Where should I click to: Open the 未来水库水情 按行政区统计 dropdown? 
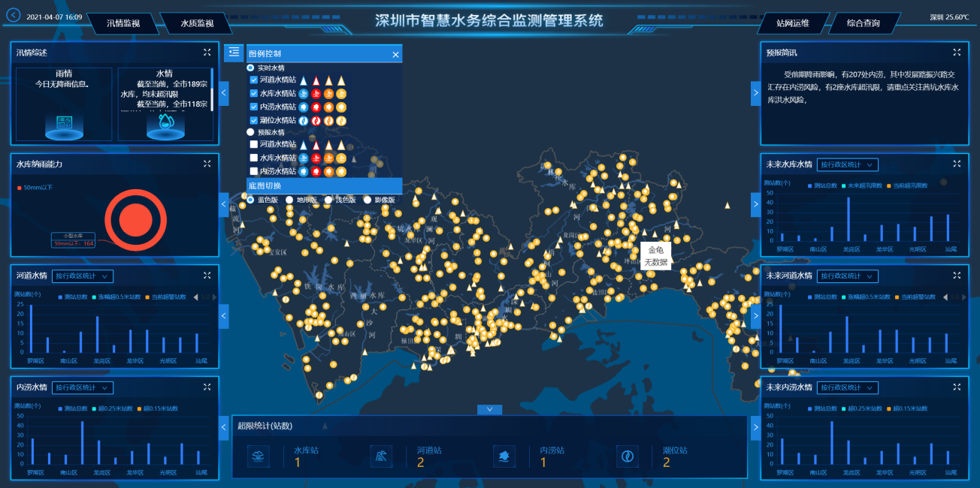tap(848, 164)
